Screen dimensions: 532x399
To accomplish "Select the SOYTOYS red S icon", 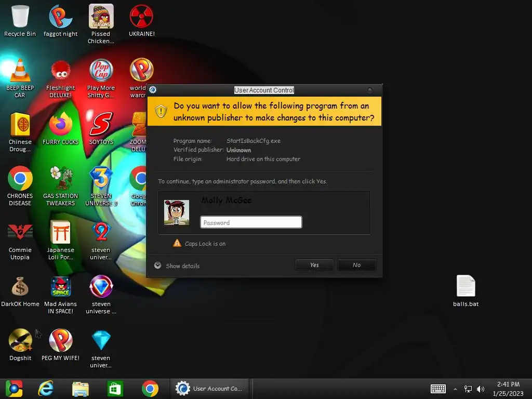I will click(101, 129).
